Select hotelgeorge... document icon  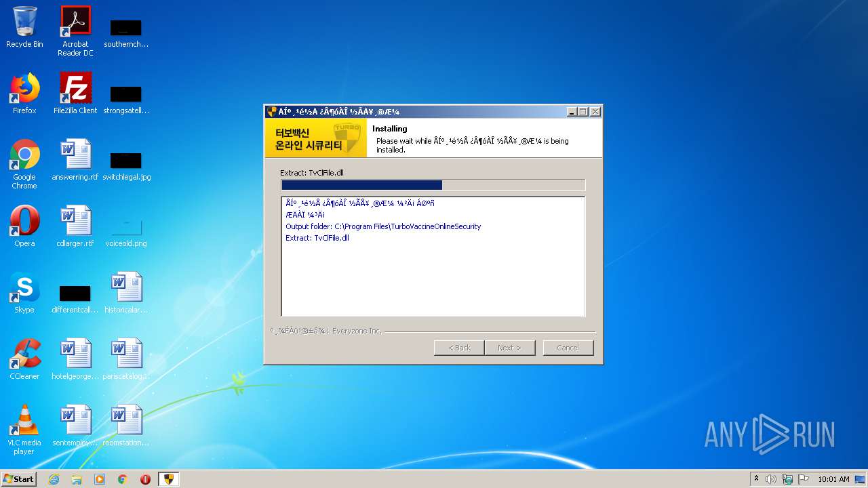click(75, 359)
